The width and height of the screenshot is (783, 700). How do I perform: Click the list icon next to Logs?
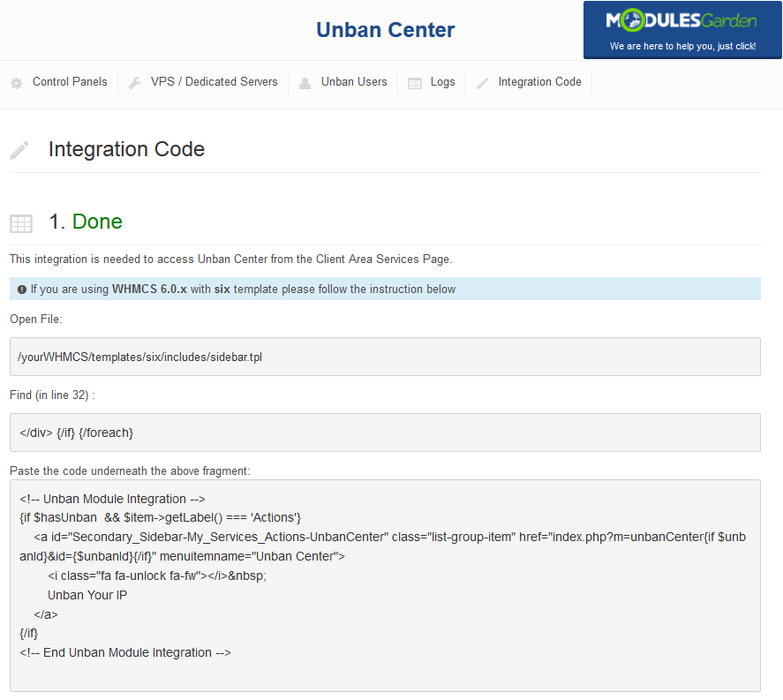pos(415,83)
